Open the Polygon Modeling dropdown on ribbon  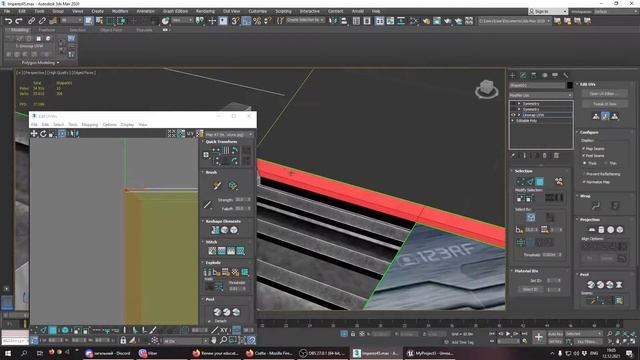[x=40, y=63]
